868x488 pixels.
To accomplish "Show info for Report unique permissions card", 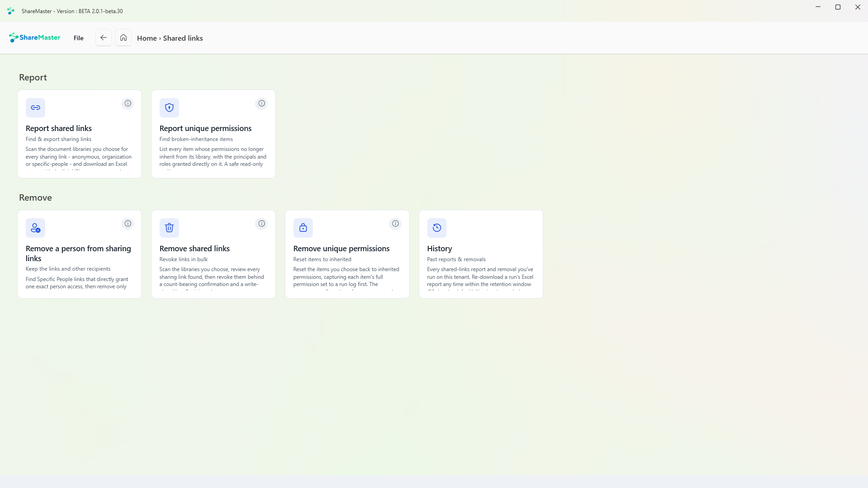I will (262, 103).
